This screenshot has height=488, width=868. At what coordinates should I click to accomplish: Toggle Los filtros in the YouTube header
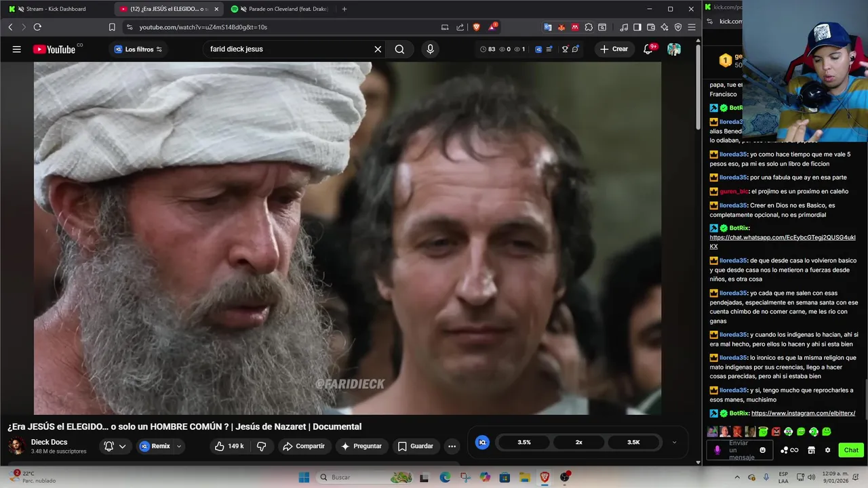(x=138, y=49)
